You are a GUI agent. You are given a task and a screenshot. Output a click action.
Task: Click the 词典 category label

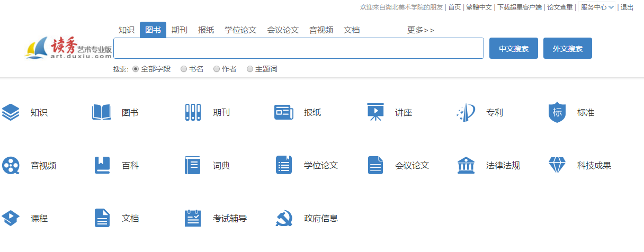coord(221,166)
